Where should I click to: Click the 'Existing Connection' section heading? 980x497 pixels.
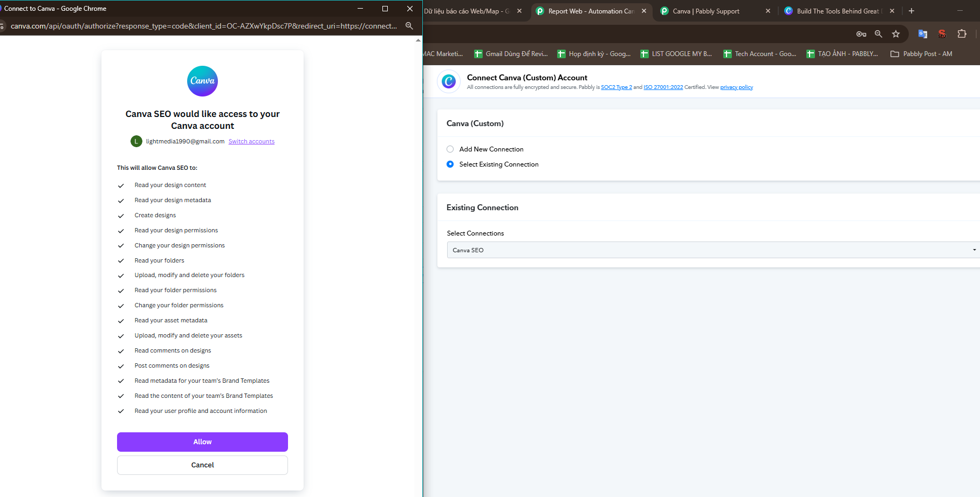482,208
